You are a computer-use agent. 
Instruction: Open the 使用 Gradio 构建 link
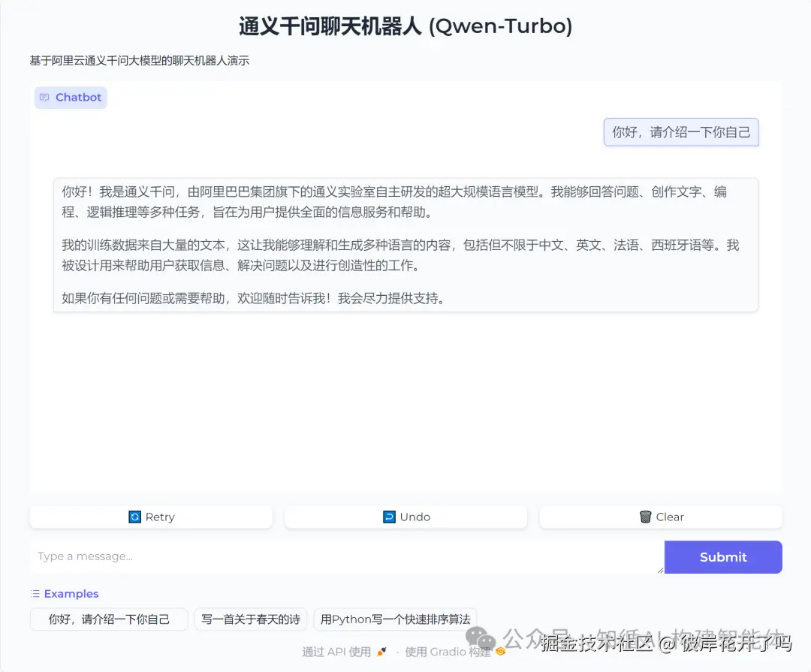click(x=454, y=652)
